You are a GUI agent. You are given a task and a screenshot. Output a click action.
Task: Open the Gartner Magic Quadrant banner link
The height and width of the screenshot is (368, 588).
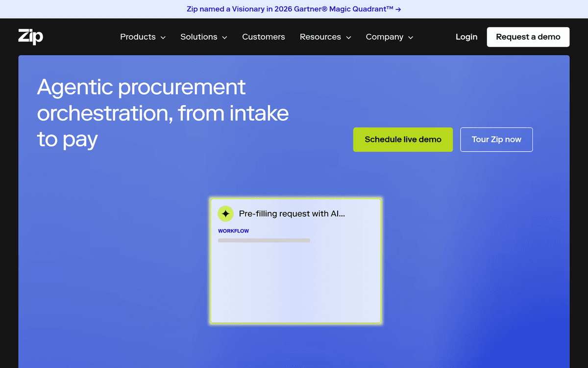pyautogui.click(x=290, y=9)
